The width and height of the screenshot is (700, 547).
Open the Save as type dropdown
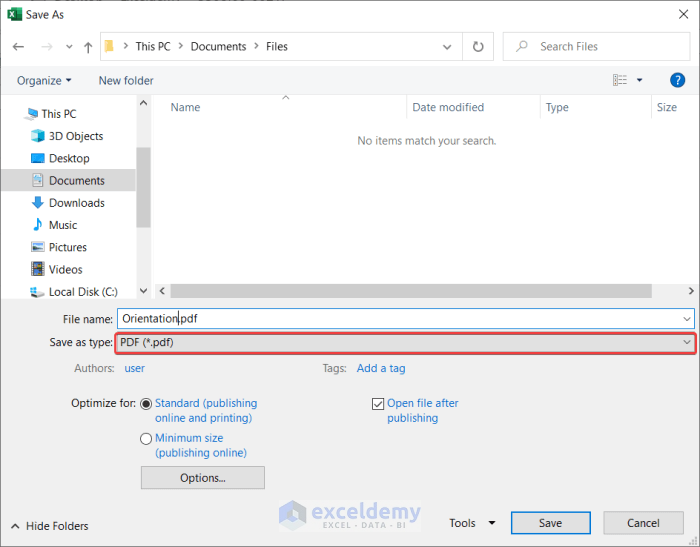point(405,343)
